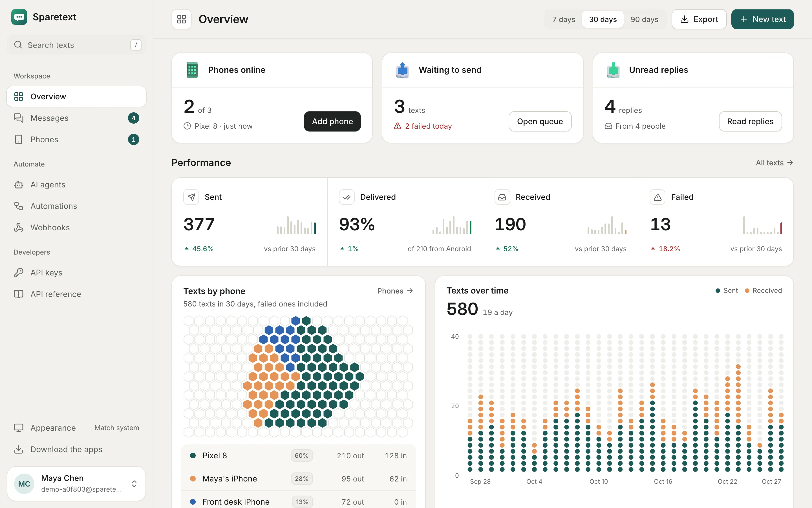Click the Unread replies download icon
812x508 pixels.
pyautogui.click(x=613, y=70)
